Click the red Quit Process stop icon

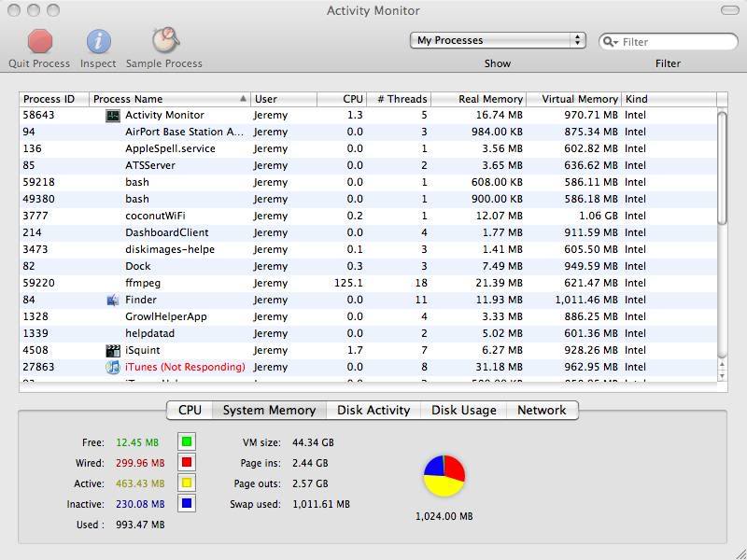[x=39, y=41]
